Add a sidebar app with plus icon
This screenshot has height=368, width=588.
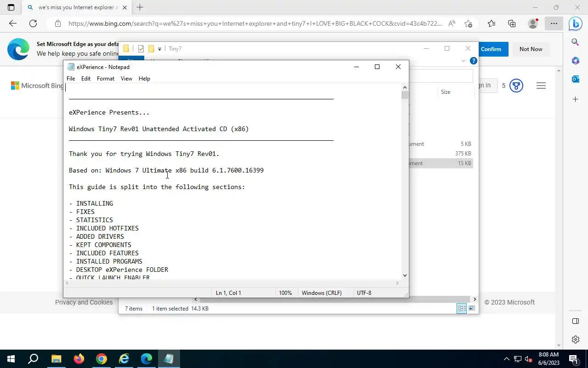click(x=575, y=99)
